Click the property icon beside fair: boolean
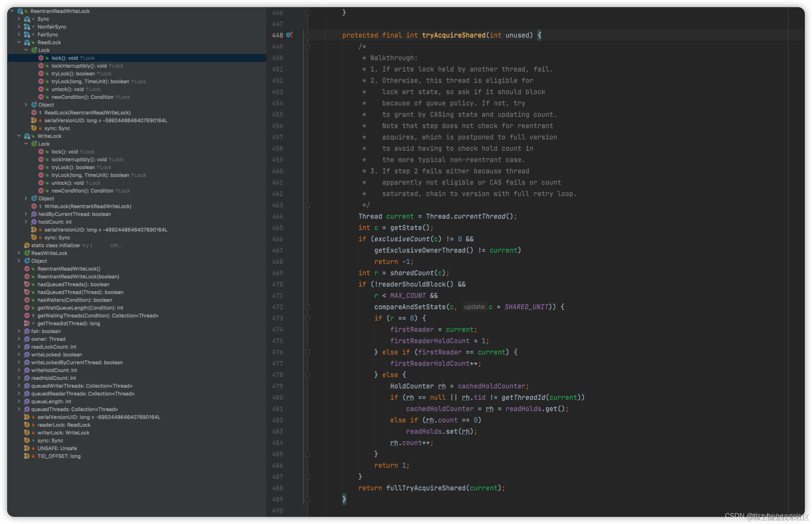 tap(27, 331)
